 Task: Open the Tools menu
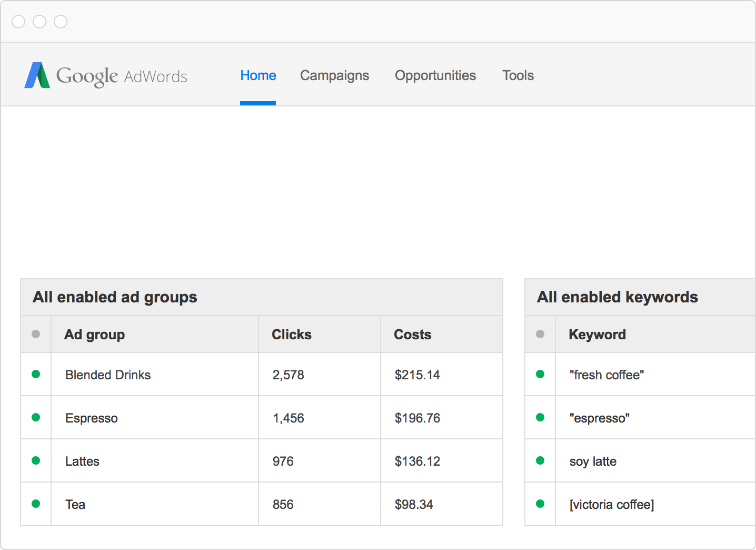(518, 75)
